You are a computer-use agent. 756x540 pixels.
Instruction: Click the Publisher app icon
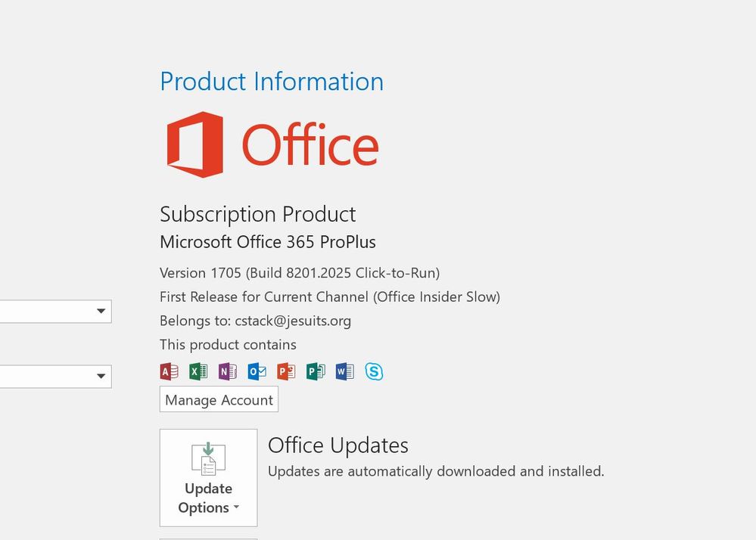coord(316,371)
